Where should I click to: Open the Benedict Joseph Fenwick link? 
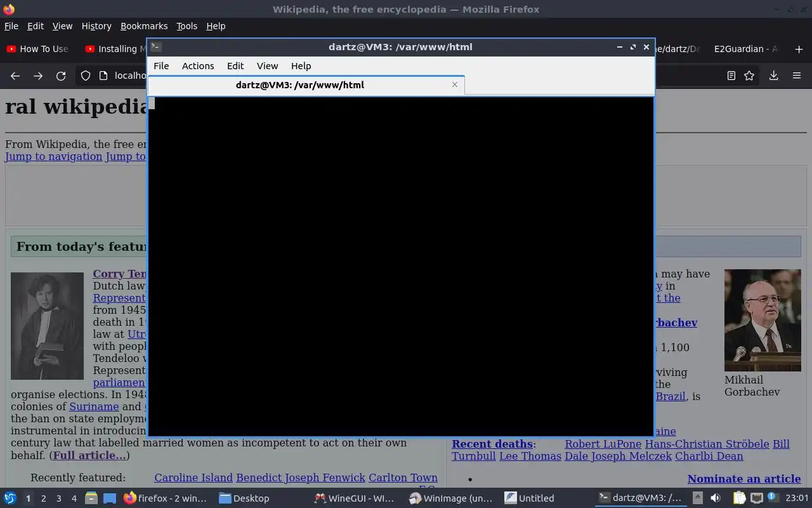(x=301, y=478)
